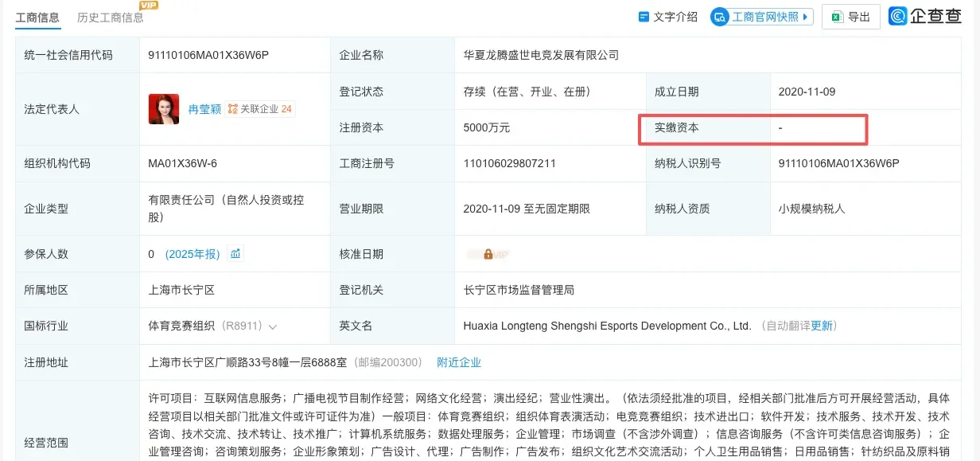The image size is (980, 461).
Task: Expand the 体育竞赛组织 (R8911) industry dropdown
Action: tap(273, 326)
